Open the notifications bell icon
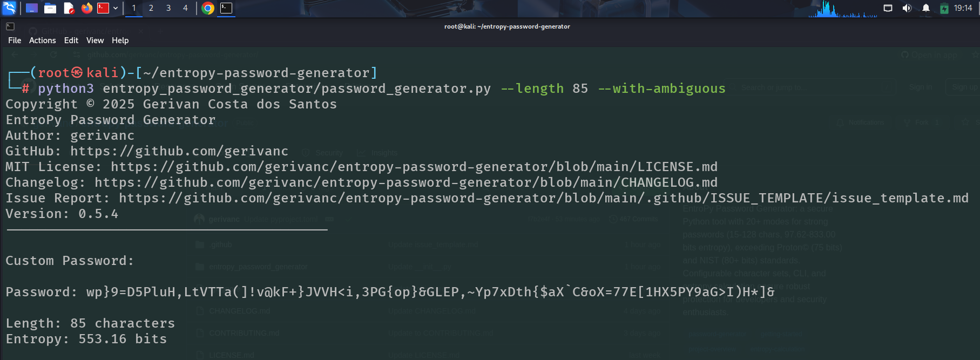980x360 pixels. point(926,8)
